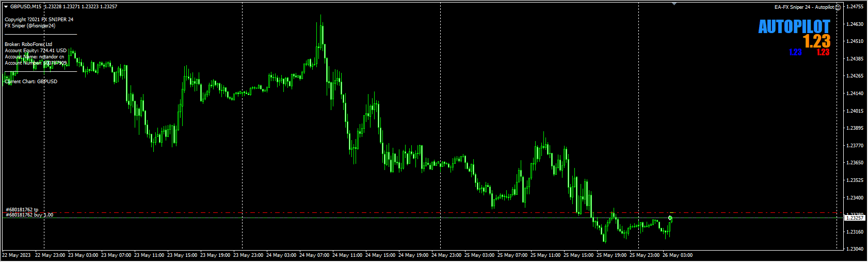The height and width of the screenshot is (262, 868).
Task: Click the 24 May 03:00 time axis label
Action: (281, 255)
